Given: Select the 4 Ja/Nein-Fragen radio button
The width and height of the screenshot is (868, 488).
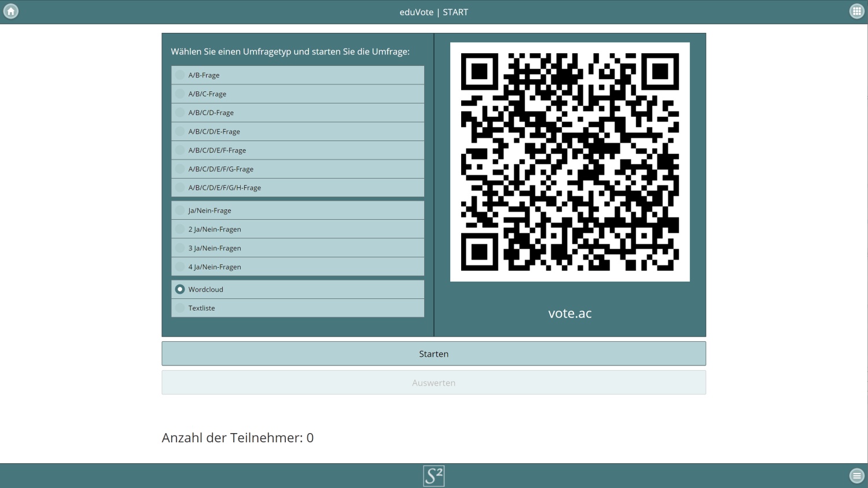Looking at the screenshot, I should pyautogui.click(x=180, y=267).
